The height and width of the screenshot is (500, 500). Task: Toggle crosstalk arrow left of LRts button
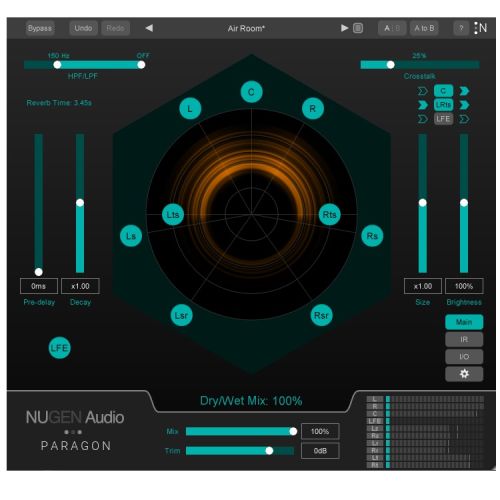coord(423,105)
